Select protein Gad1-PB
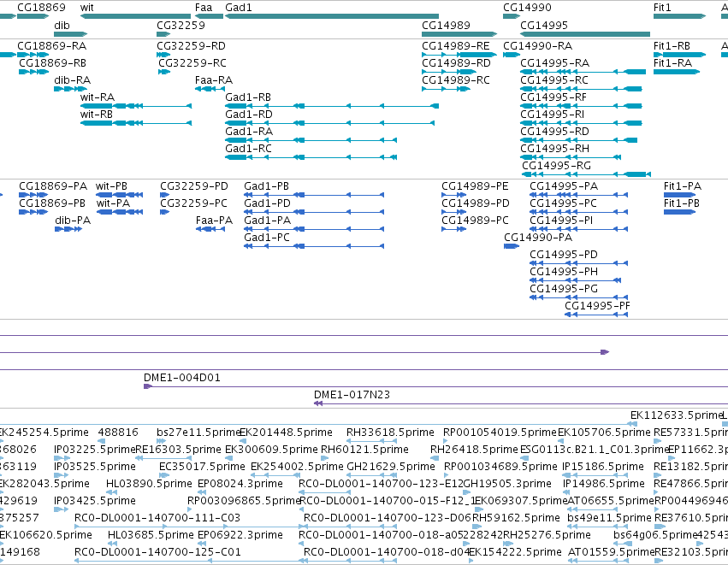Image resolution: width=728 pixels, height=565 pixels. pyautogui.click(x=314, y=195)
